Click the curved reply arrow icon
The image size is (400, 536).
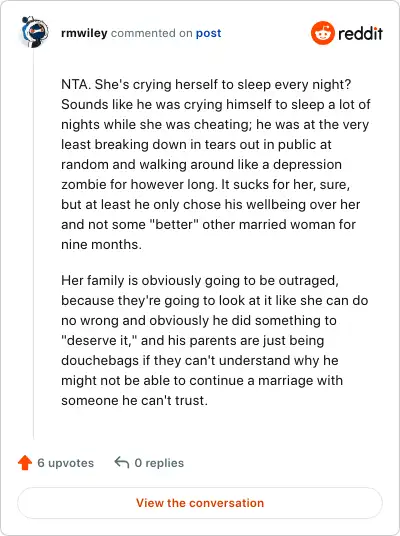tap(122, 462)
